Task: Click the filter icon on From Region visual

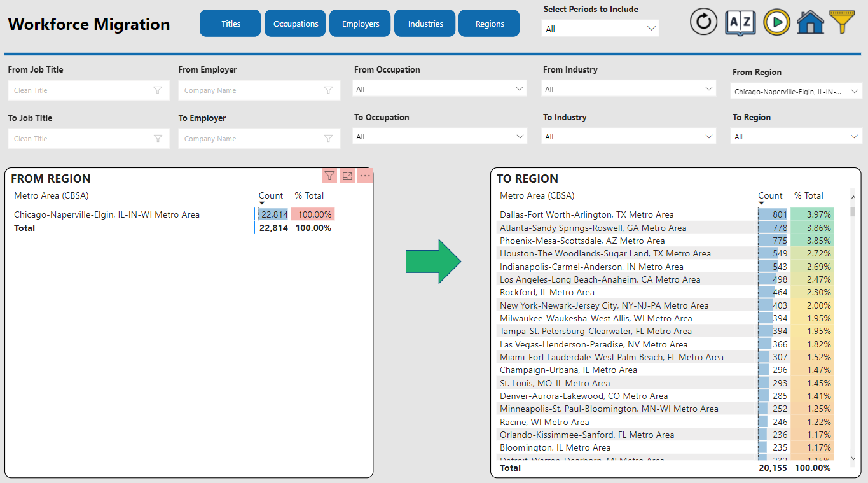Action: pos(329,176)
